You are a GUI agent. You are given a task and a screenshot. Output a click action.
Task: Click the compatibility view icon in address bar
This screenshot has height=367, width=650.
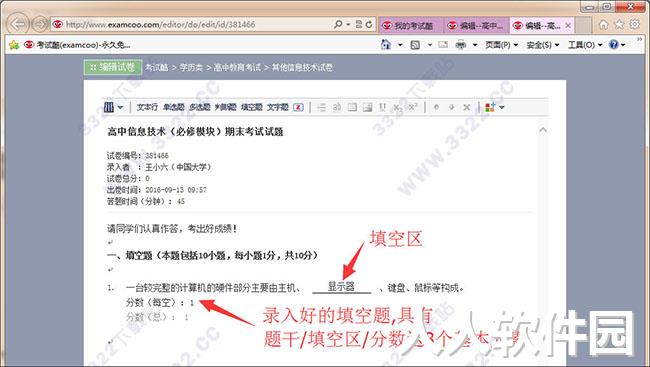[x=359, y=24]
